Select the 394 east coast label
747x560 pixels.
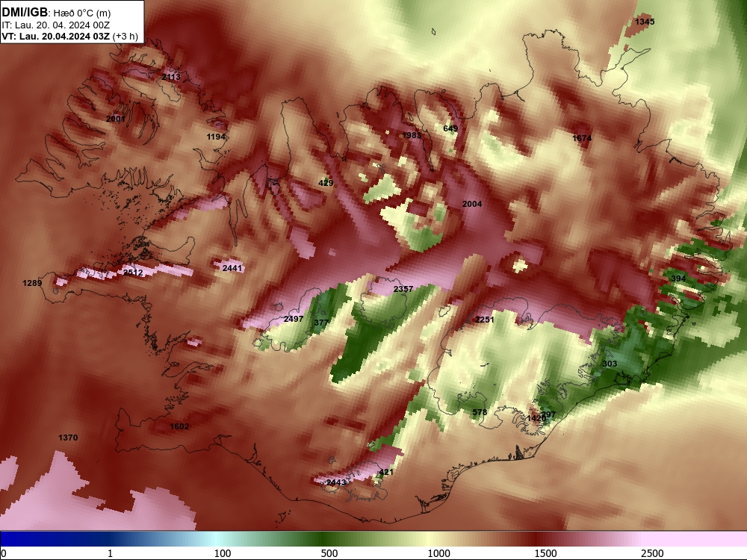[x=678, y=279]
